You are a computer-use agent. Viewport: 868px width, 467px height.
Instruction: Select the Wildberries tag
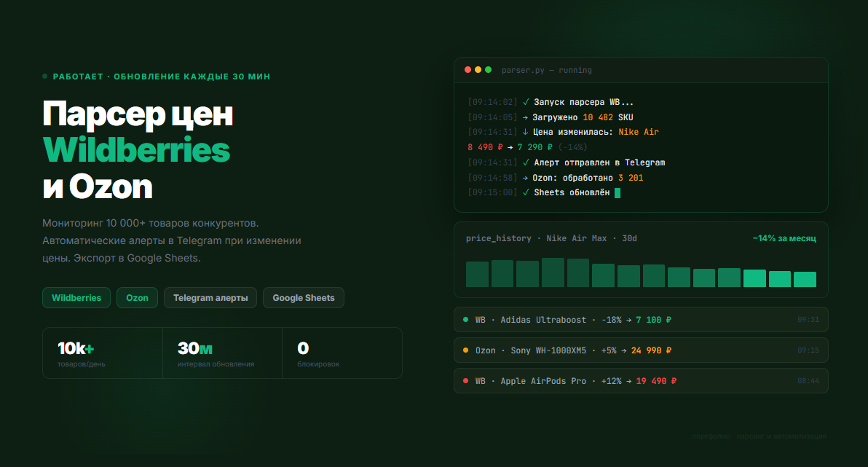tap(76, 297)
